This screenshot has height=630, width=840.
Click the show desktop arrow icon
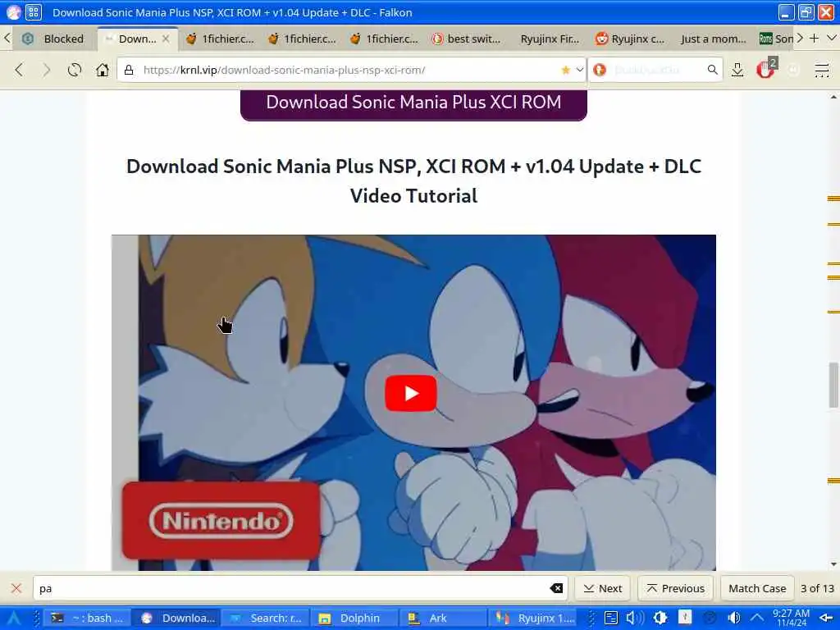pyautogui.click(x=826, y=619)
